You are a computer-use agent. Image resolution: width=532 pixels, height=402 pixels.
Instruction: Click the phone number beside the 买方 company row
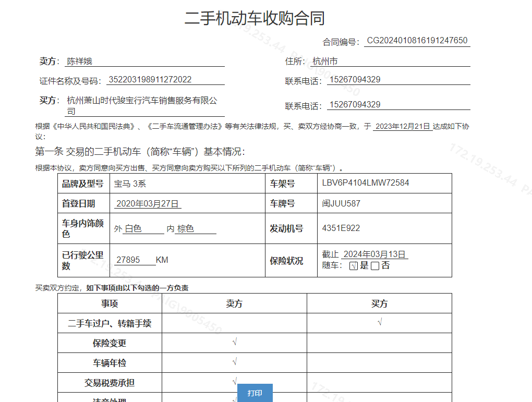tap(355, 105)
